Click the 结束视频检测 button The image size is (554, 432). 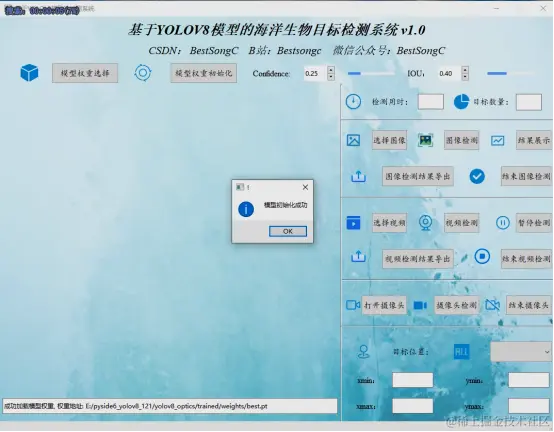(x=526, y=259)
